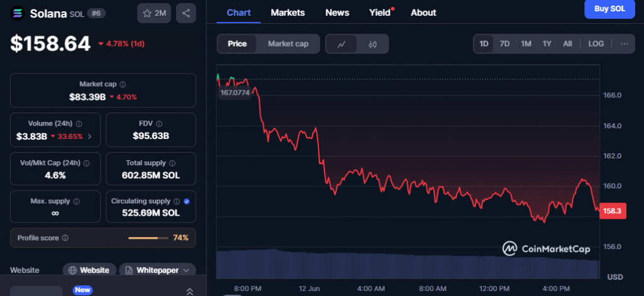Click the 602.85M SOL total supply
Viewport: 644px width, 296px height.
point(151,175)
